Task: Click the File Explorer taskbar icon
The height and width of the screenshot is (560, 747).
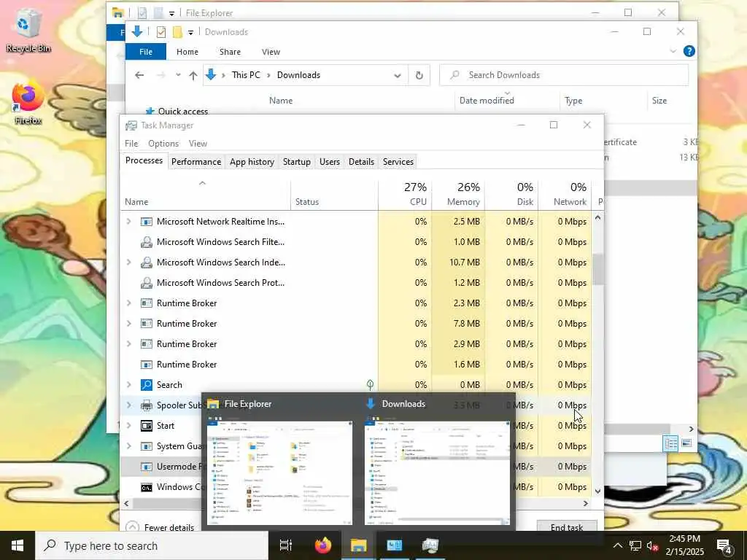Action: click(x=358, y=545)
